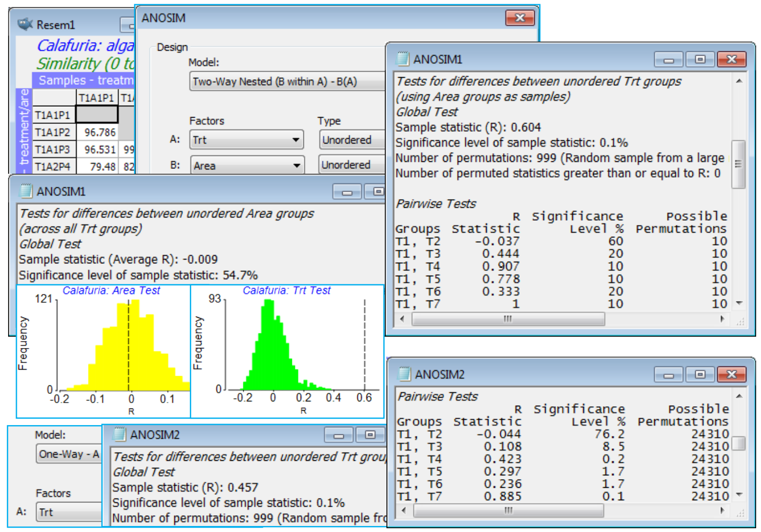
Task: Select cell value 96.531
Action: coord(97,149)
